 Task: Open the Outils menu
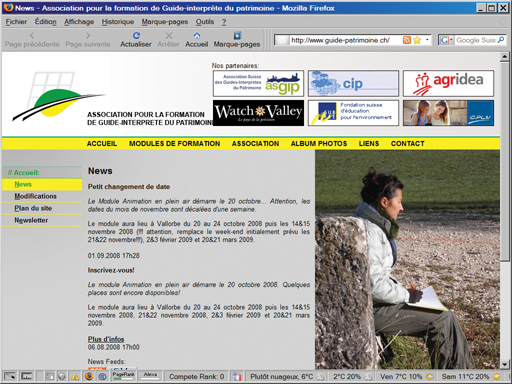click(205, 22)
